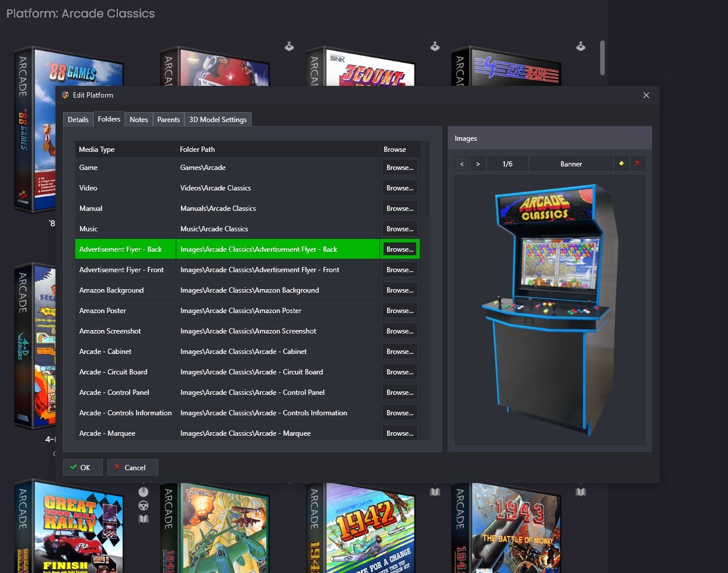Browse folder for Video media type

tap(400, 188)
